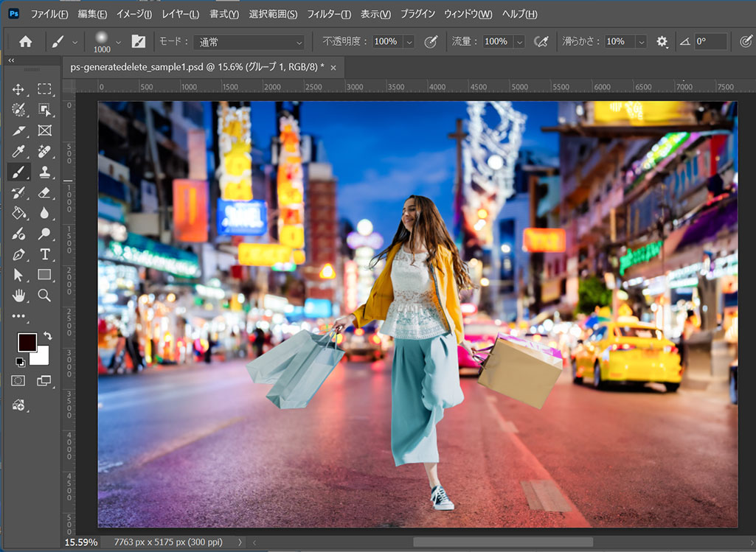Select the Clone Stamp tool
Viewport: 756px width, 552px height.
point(44,172)
